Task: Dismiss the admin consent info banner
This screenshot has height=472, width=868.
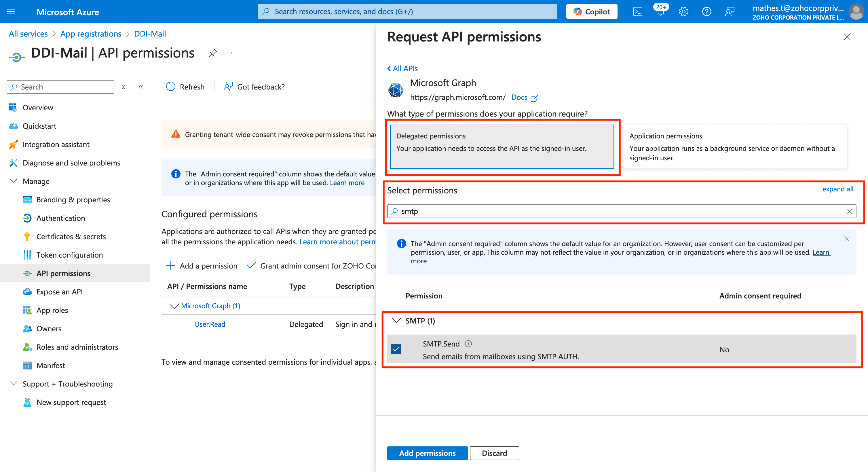Action: click(846, 239)
